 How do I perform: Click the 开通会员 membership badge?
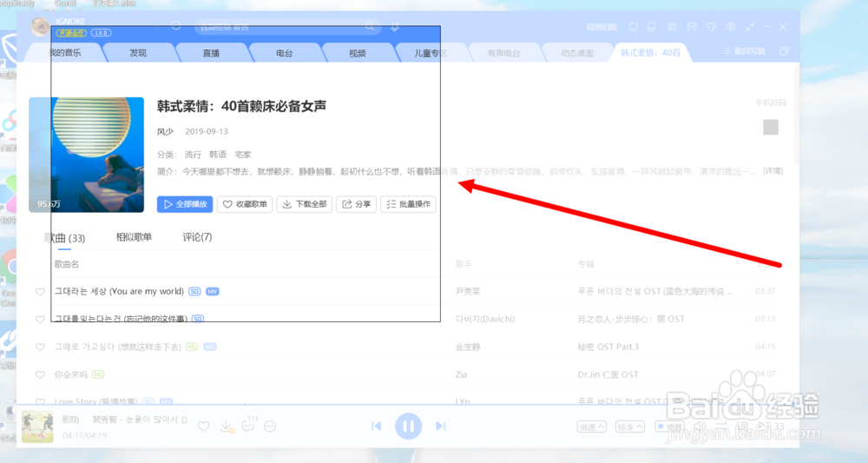click(71, 33)
